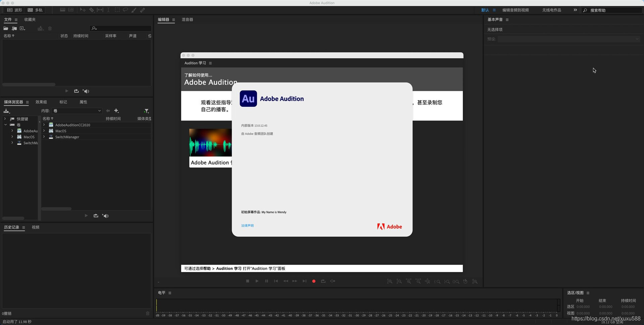Click the Fast Forward transport button
The height and width of the screenshot is (325, 644).
(294, 281)
